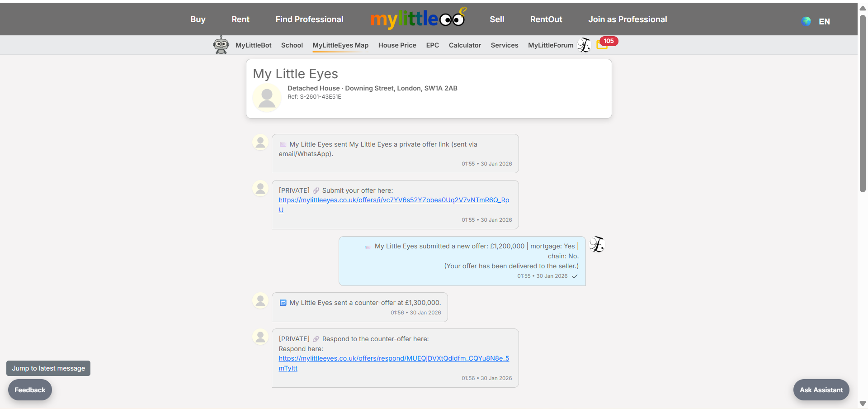This screenshot has width=868, height=409.
Task: Open the Buy menu
Action: coord(198,19)
